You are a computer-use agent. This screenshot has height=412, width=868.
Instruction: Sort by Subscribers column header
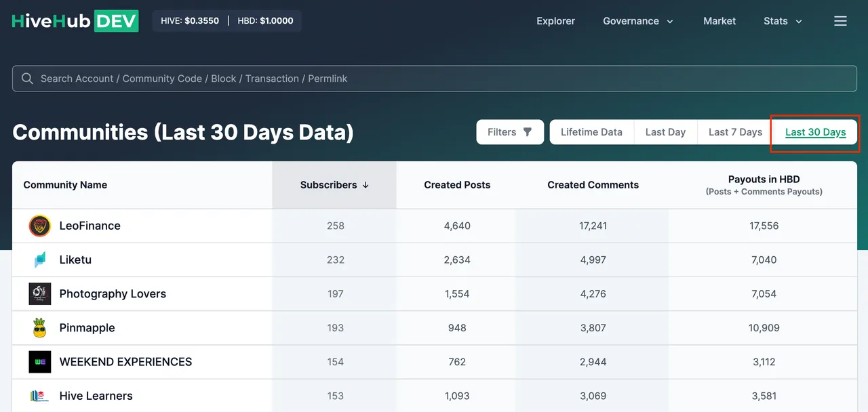tap(334, 185)
